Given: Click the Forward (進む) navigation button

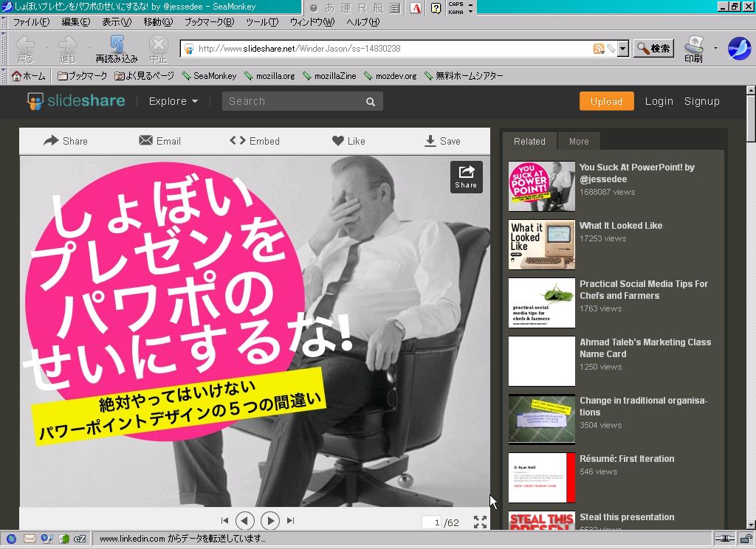Looking at the screenshot, I should [x=67, y=49].
